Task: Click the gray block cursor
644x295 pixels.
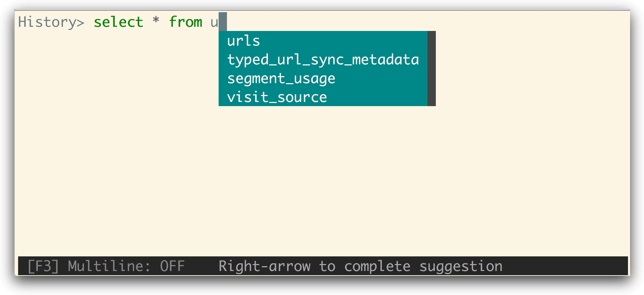Action: tap(223, 22)
